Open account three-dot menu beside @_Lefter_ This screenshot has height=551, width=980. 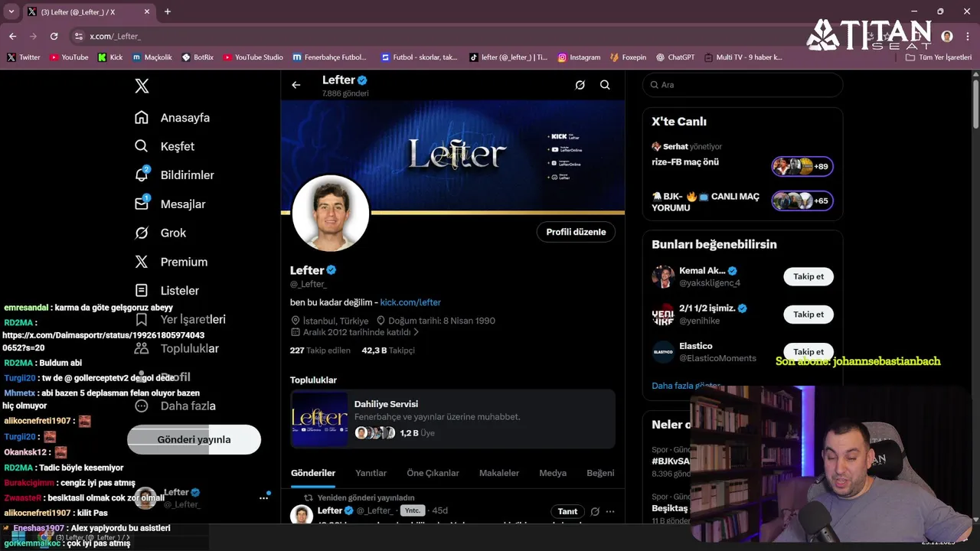[x=263, y=497]
